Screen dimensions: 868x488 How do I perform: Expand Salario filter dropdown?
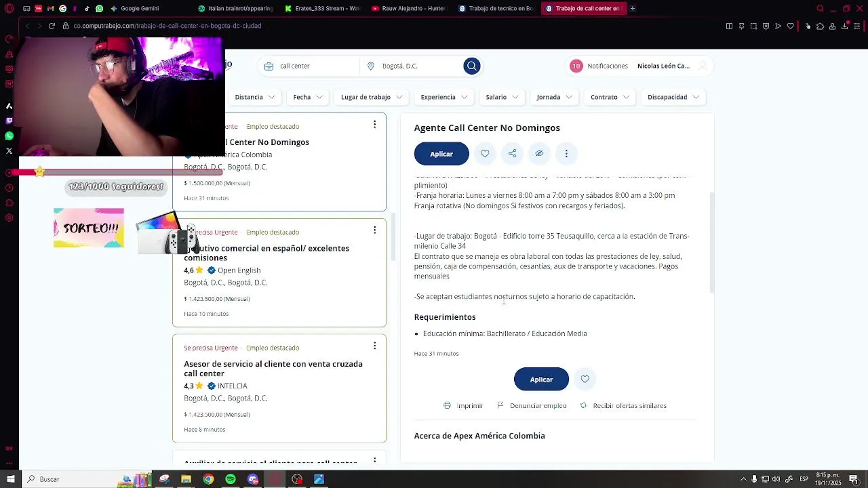point(502,97)
